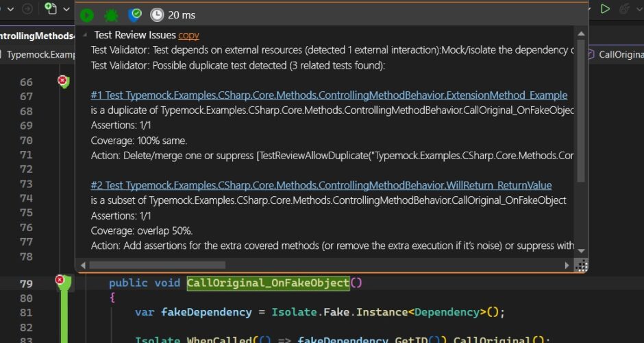Click the 'void' keyword on line 79
This screenshot has height=343, width=644.
[x=167, y=283]
